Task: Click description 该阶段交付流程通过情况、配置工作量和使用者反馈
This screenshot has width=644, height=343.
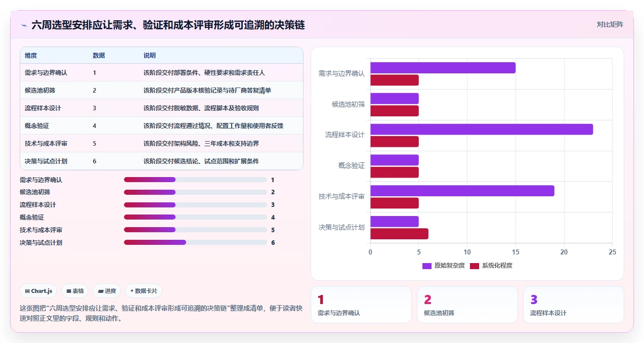Action: (213, 126)
